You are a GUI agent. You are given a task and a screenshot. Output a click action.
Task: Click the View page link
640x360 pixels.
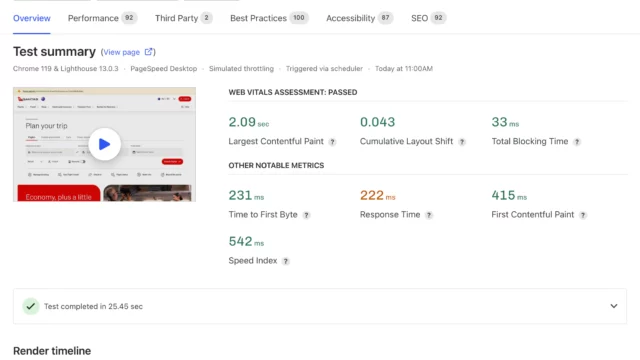[x=121, y=52]
